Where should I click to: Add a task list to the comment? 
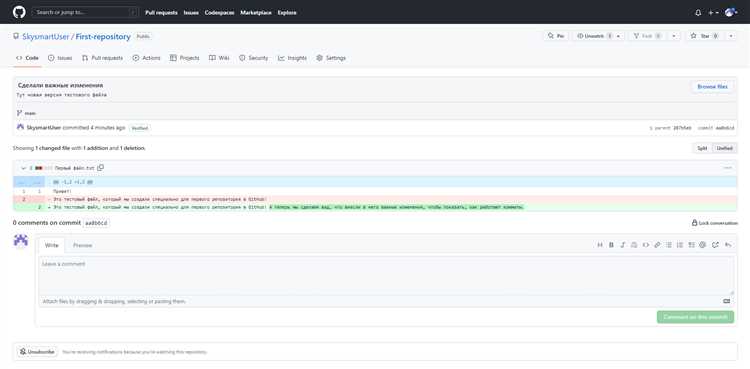691,245
